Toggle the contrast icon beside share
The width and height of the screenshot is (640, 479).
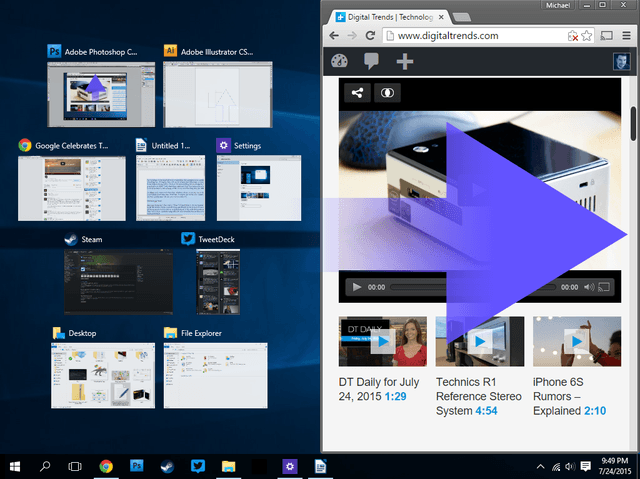point(387,93)
